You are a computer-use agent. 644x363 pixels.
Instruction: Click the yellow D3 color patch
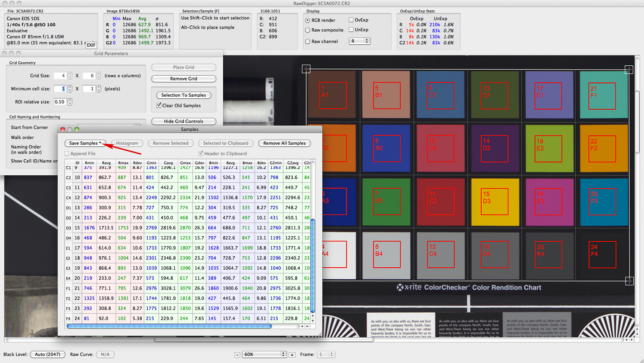pos(495,202)
